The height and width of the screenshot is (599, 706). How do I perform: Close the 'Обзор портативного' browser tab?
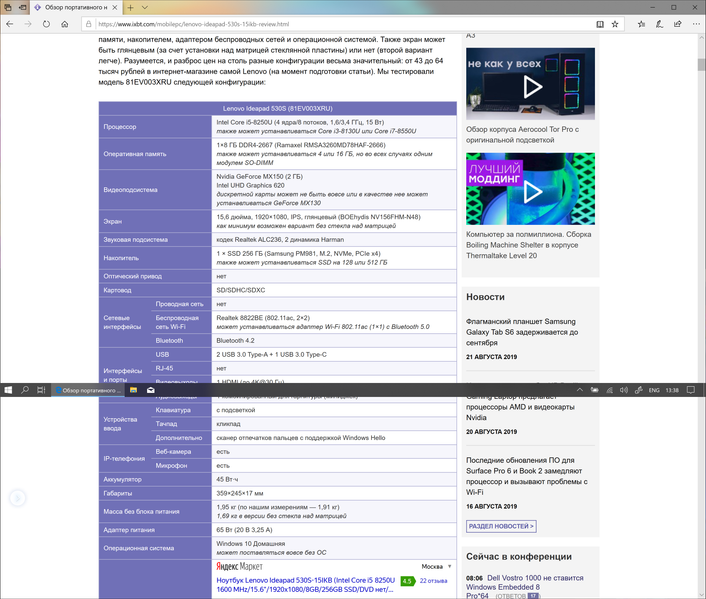[115, 8]
